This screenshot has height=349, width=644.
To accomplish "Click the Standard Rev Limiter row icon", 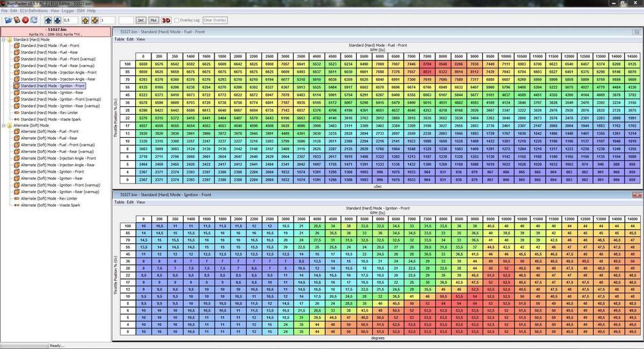I will (x=17, y=113).
